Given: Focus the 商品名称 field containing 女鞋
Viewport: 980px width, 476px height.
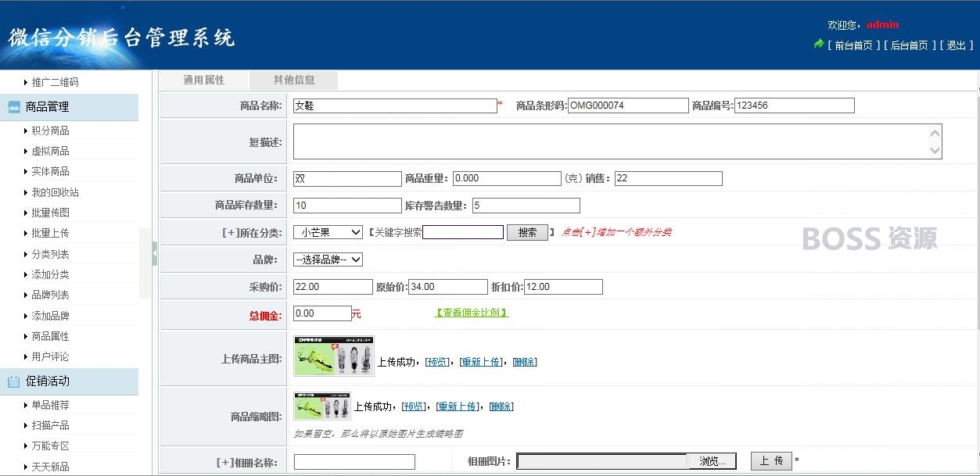Looking at the screenshot, I should pyautogui.click(x=395, y=106).
